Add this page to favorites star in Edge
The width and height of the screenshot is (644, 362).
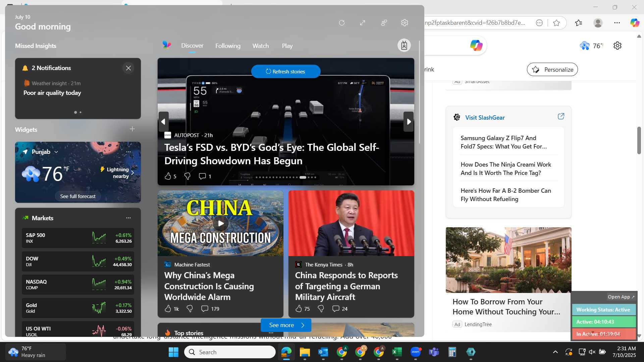(x=556, y=23)
